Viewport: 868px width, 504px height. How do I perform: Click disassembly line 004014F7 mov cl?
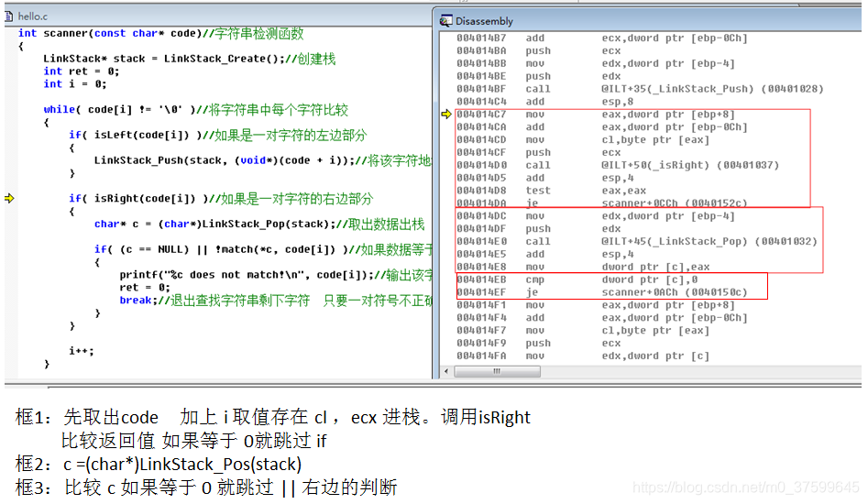(584, 331)
